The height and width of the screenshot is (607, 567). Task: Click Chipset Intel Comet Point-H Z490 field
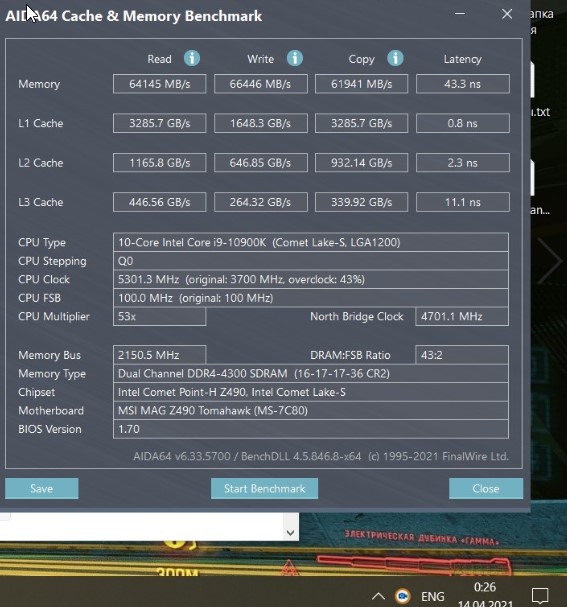point(311,392)
